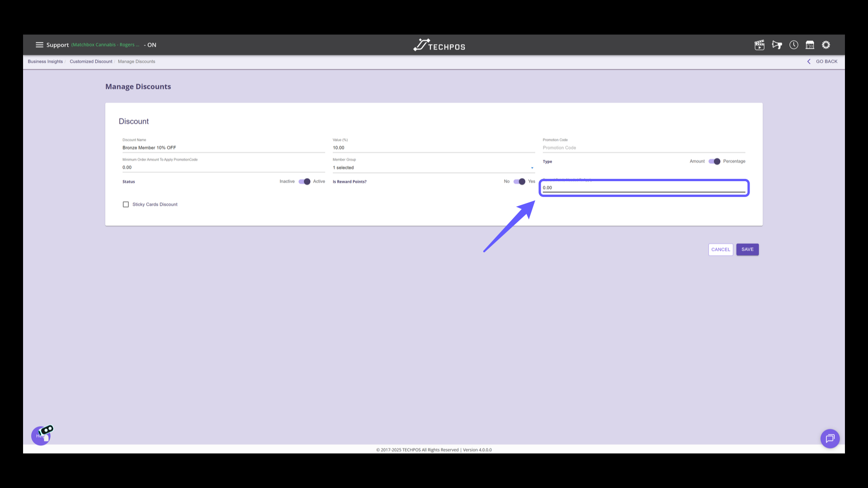
Task: Tick the Sticky Cards Discount checkbox
Action: (126, 205)
